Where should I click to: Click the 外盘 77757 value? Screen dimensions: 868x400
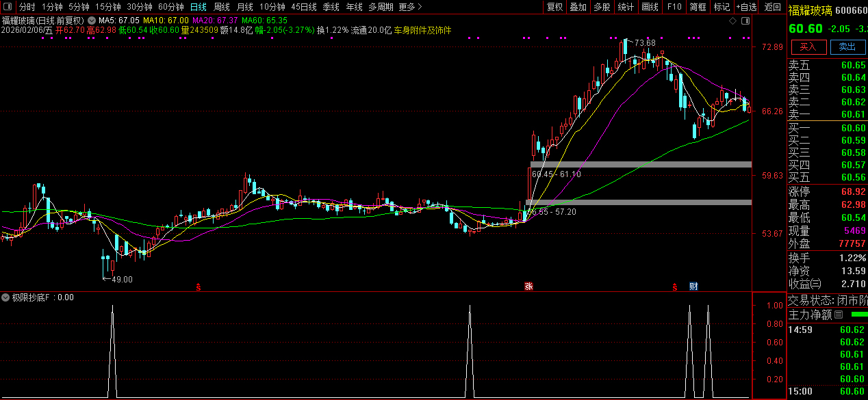[x=853, y=243]
